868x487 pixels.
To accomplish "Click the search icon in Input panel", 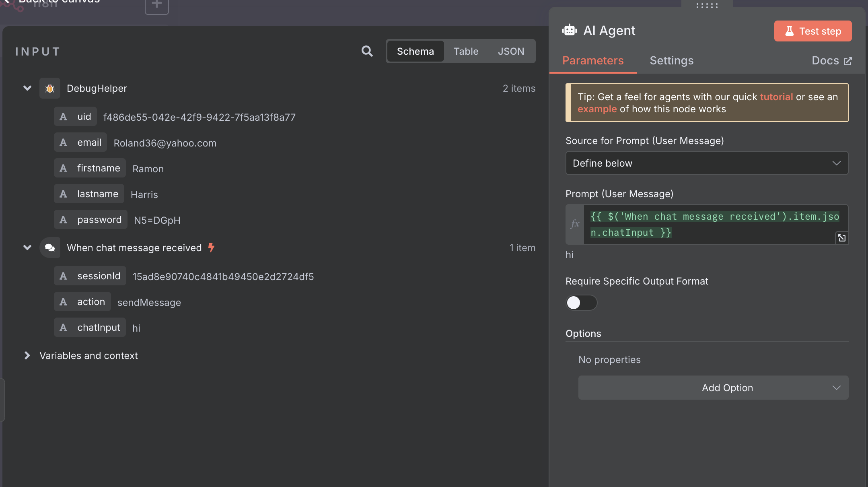I will point(367,51).
